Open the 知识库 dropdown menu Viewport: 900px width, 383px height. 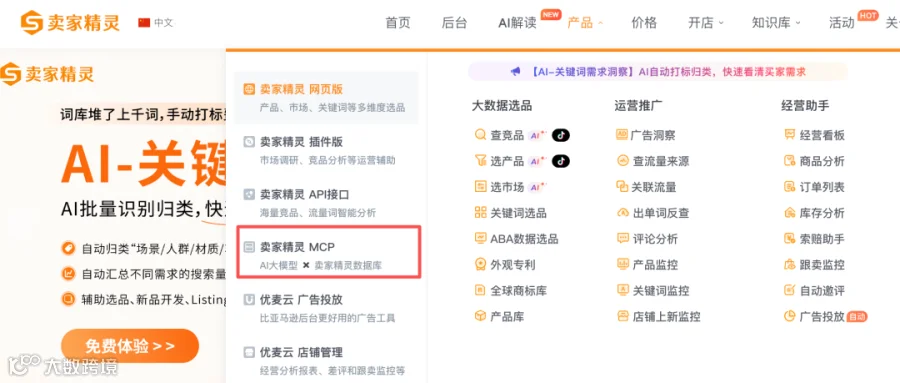(x=776, y=23)
